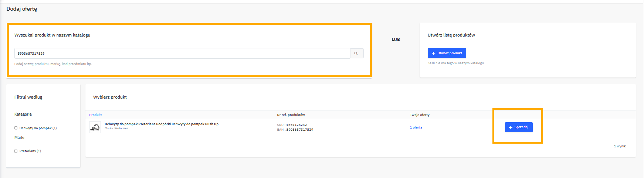Open the 1 oferta link
The image size is (644, 178).
pyautogui.click(x=416, y=127)
